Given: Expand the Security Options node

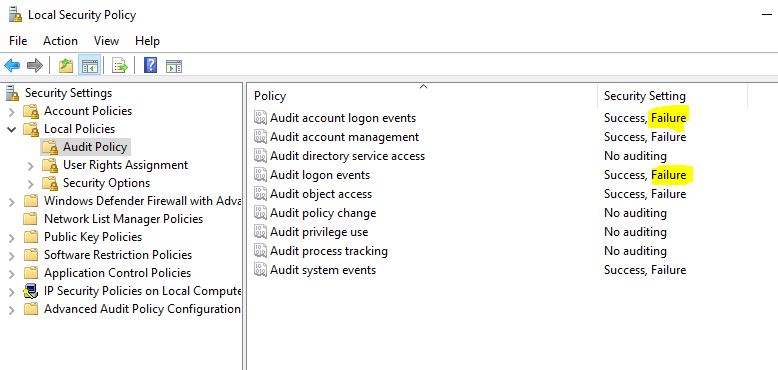Looking at the screenshot, I should click(x=30, y=184).
